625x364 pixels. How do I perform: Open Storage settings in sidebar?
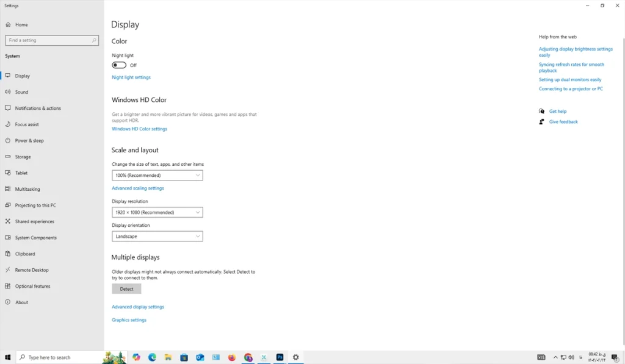pyautogui.click(x=23, y=157)
